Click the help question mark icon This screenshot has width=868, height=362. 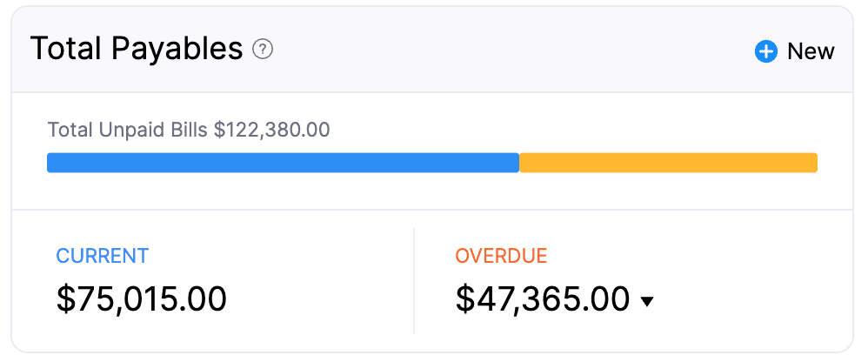(x=263, y=50)
